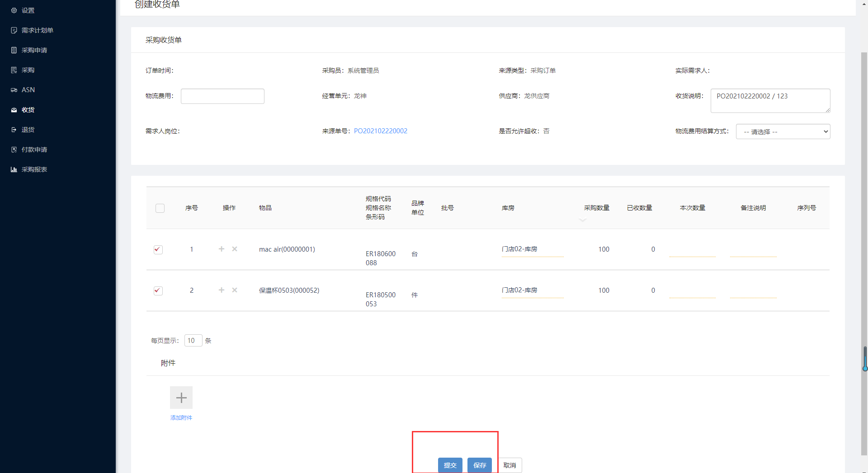This screenshot has width=868, height=473.
Task: Click the mac air(00000001) item text
Action: [x=287, y=249]
